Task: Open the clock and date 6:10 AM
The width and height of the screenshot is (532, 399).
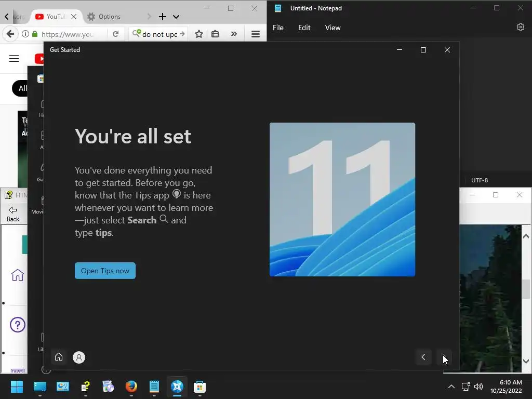Action: tap(506, 387)
